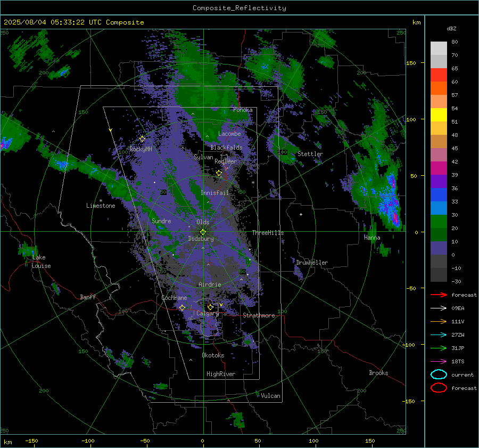Click the Blackfalds city label
479x448 pixels.
pyautogui.click(x=226, y=148)
